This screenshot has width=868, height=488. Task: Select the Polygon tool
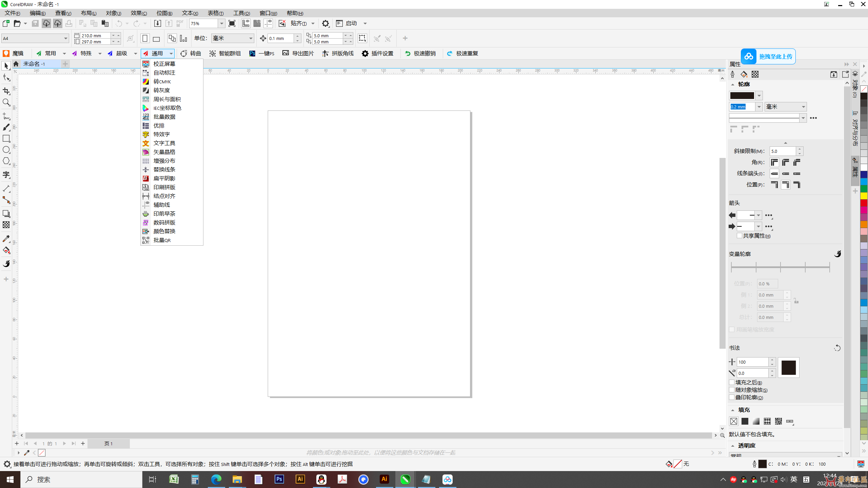tap(6, 161)
